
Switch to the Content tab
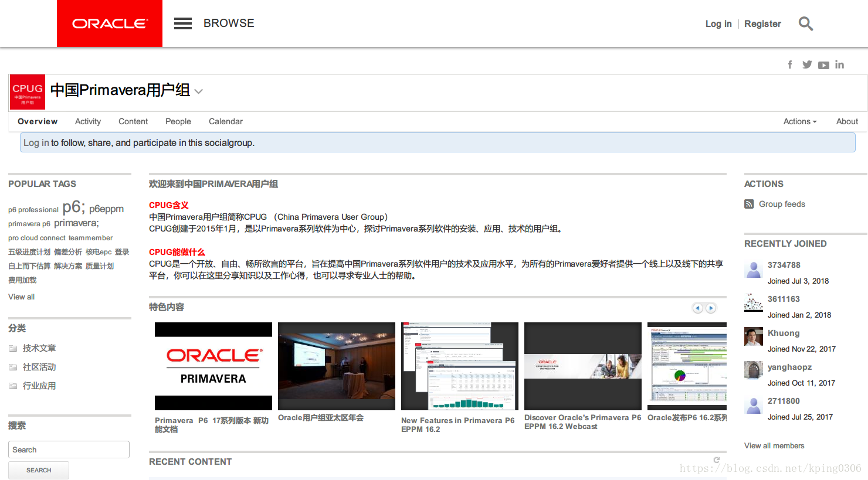(x=133, y=121)
